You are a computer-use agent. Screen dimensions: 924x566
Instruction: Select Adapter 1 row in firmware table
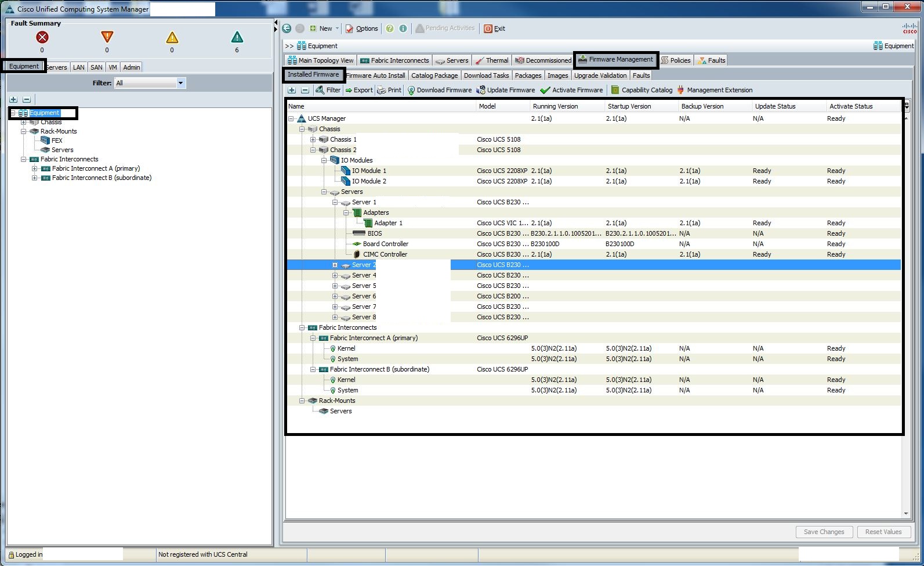point(388,223)
